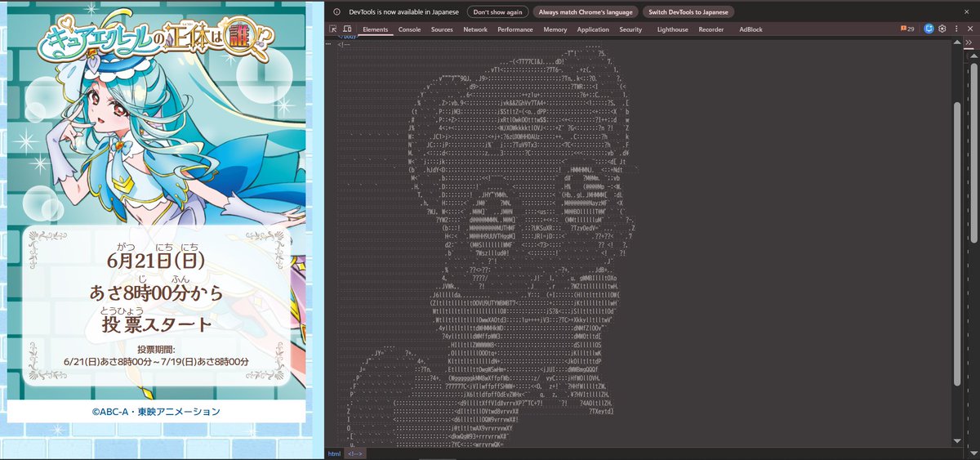The height and width of the screenshot is (460, 980).
Task: Click the 投票期間 label
Action: pos(156,347)
